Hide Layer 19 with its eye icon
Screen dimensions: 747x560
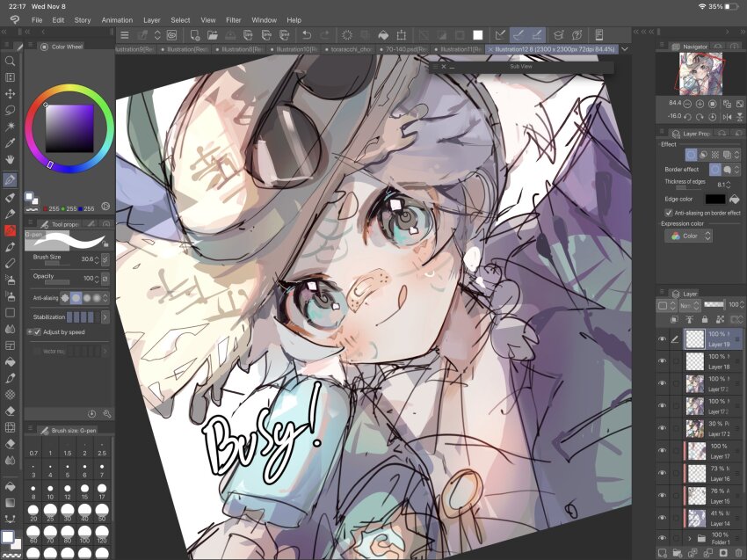[x=662, y=338]
